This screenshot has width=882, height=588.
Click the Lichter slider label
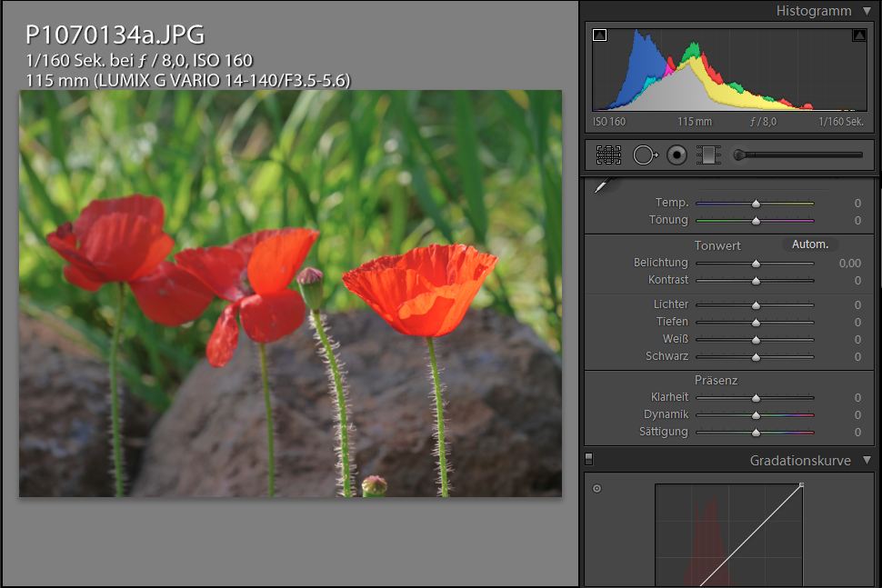(x=670, y=304)
